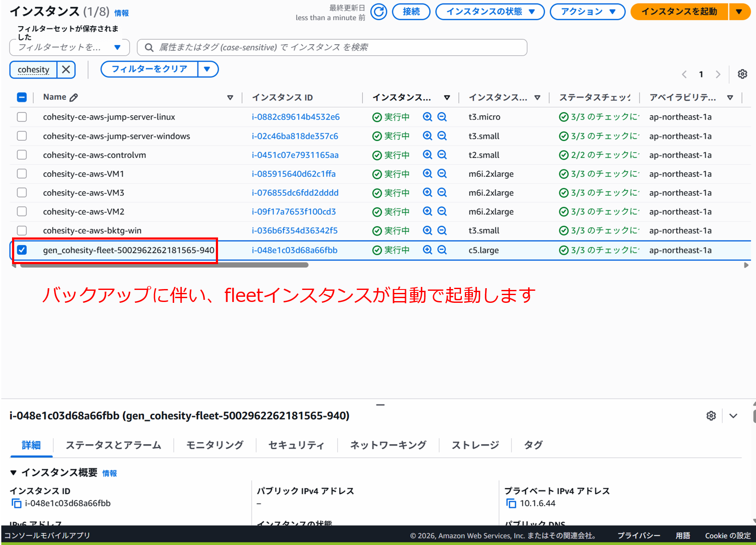Zoom in filter for jump-server-linux state
The width and height of the screenshot is (756, 545).
coord(427,117)
